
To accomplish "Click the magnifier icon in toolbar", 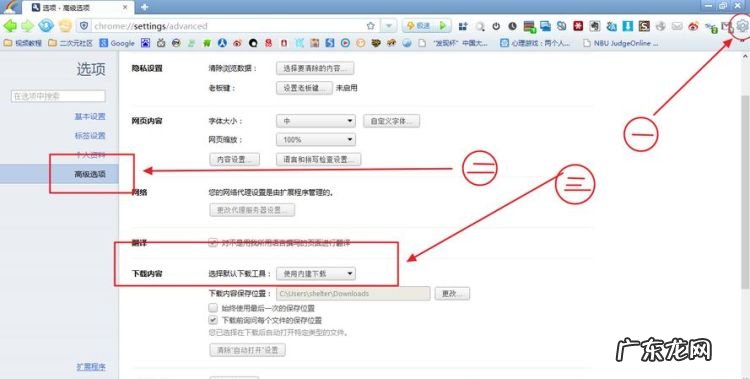I will click(480, 26).
